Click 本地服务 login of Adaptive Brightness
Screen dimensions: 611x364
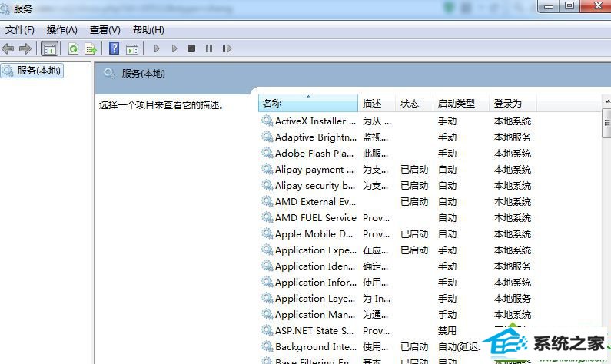coord(513,137)
